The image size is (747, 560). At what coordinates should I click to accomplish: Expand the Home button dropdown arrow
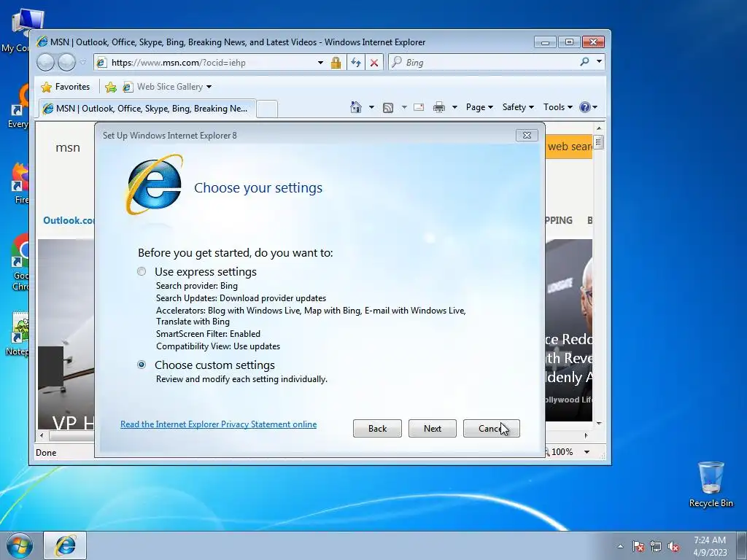(x=371, y=107)
